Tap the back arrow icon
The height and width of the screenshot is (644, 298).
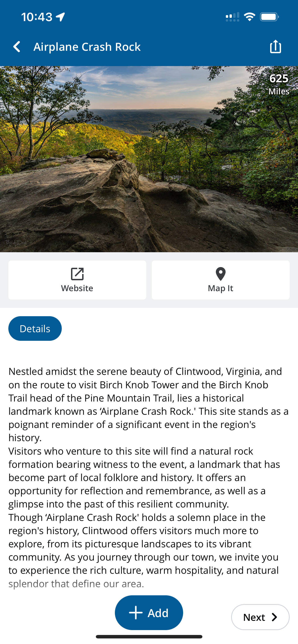[17, 47]
